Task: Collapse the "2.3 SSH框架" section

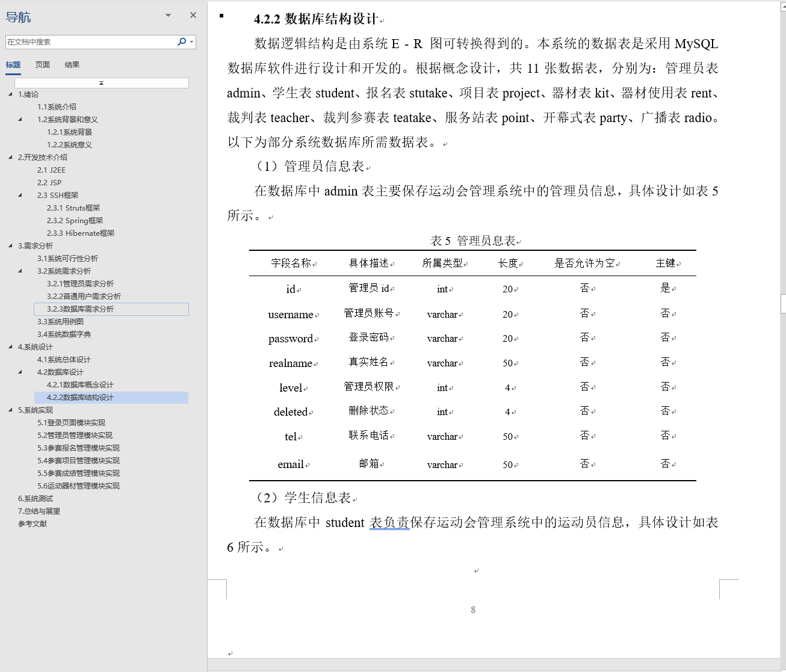Action: coord(20,195)
